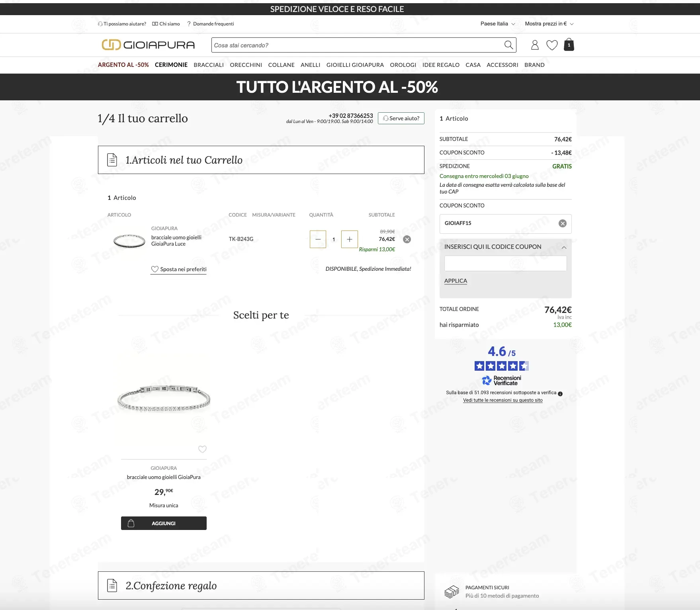Expand Mostra prezzi in € dropdown
This screenshot has width=700, height=610.
pos(549,24)
